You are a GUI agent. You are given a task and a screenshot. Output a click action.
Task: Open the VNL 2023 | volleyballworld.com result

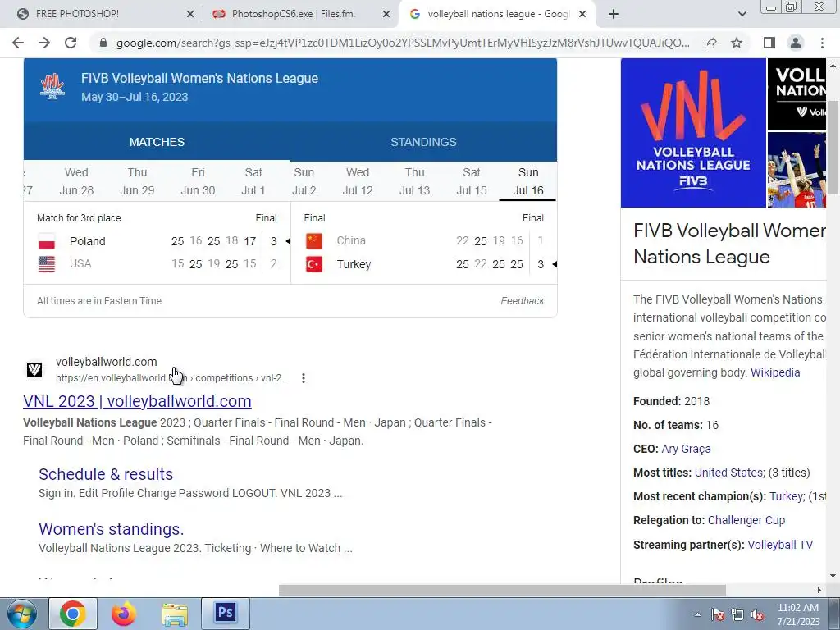(x=137, y=401)
